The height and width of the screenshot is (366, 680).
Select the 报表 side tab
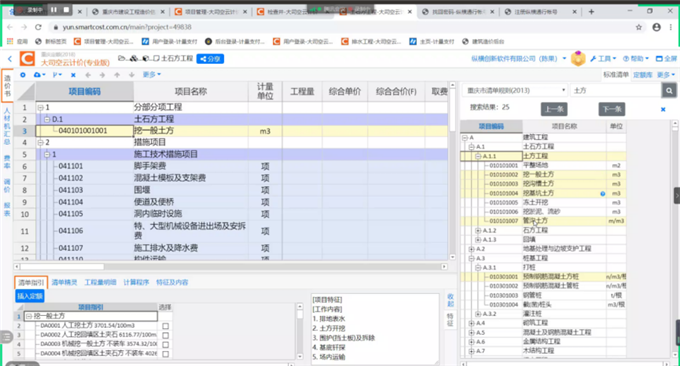(7, 210)
